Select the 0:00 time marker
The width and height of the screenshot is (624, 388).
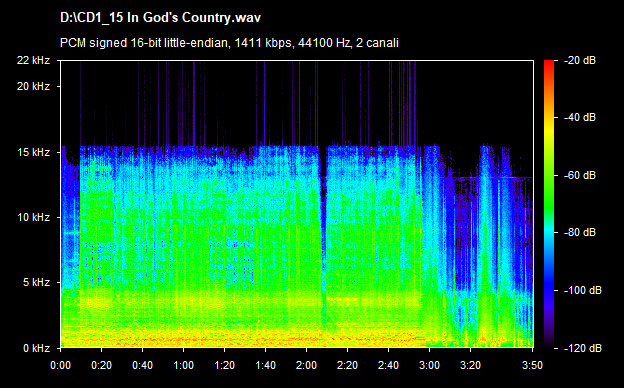60,365
